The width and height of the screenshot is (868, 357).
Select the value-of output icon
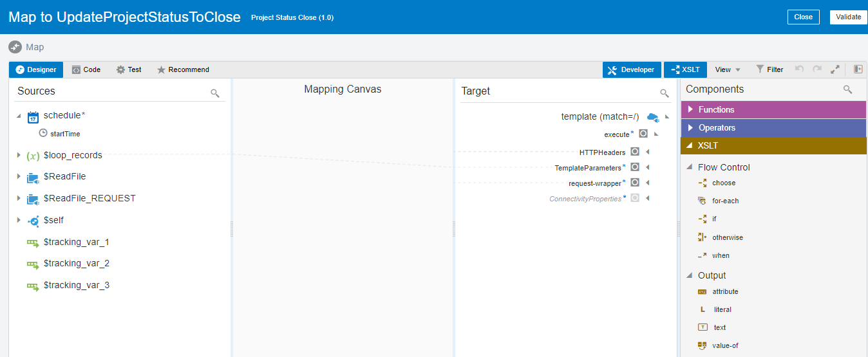703,345
